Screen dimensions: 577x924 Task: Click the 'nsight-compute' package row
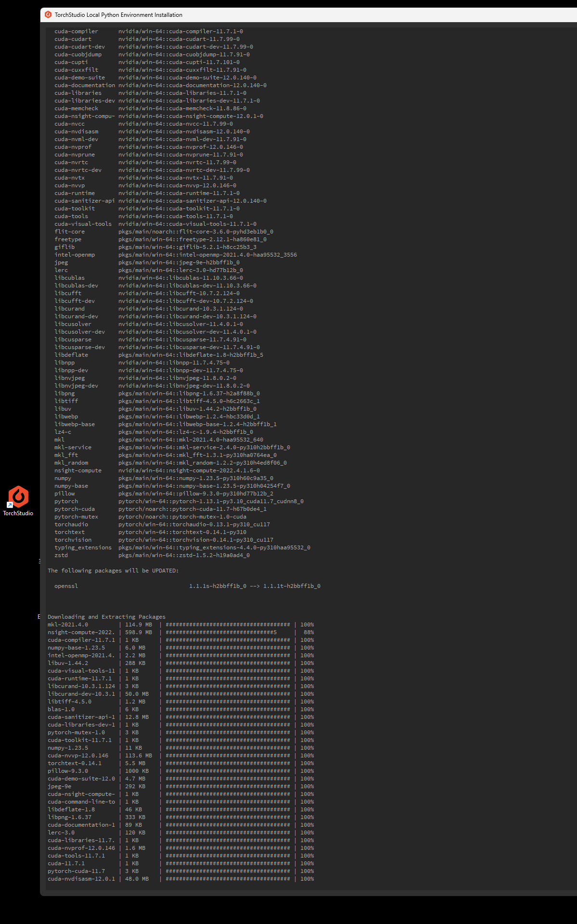tap(157, 470)
